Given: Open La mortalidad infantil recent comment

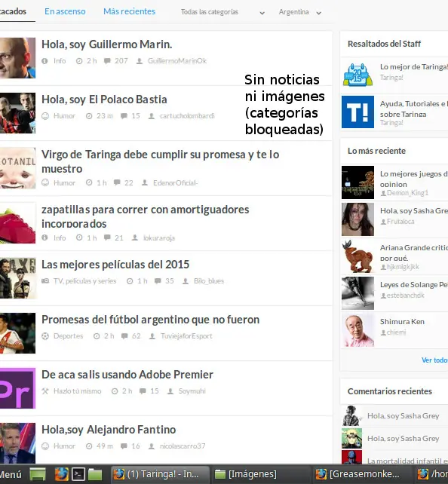Looking at the screenshot, I should click(407, 461).
